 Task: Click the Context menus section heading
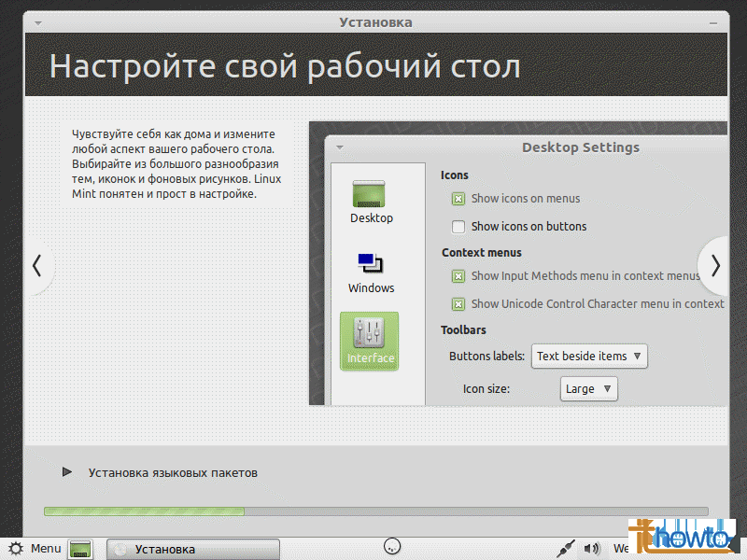pyautogui.click(x=481, y=252)
